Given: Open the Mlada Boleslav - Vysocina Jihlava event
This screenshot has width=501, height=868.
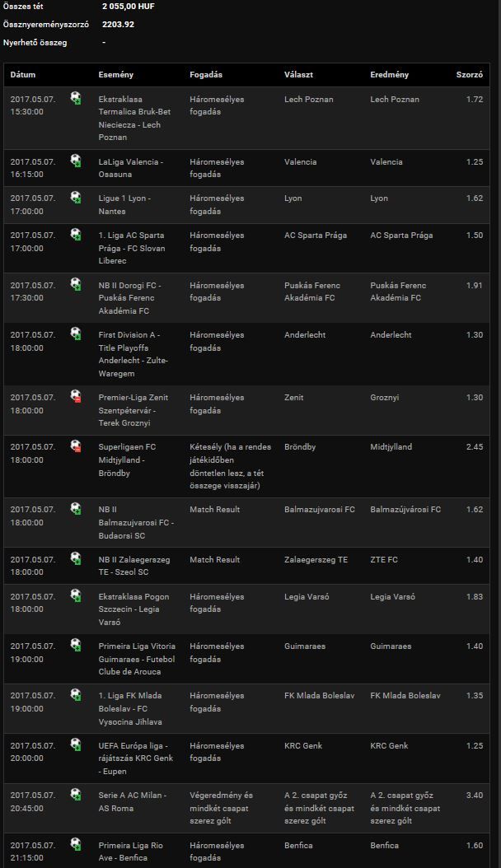Looking at the screenshot, I should [132, 708].
